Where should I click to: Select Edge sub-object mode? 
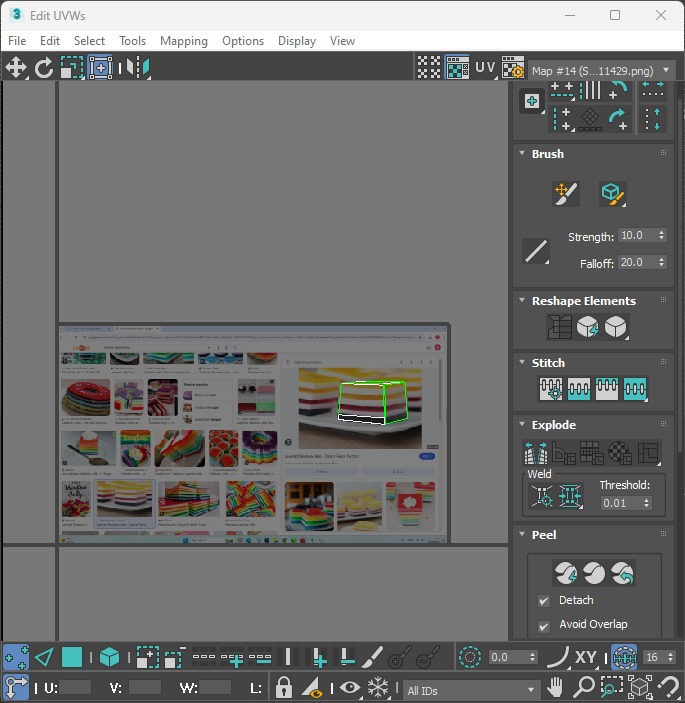tap(44, 657)
